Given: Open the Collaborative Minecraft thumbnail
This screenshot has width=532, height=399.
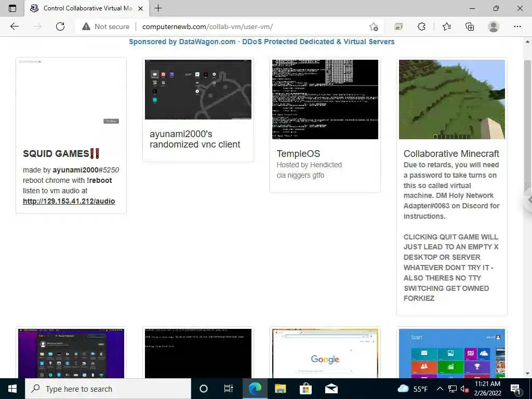Looking at the screenshot, I should (x=452, y=99).
